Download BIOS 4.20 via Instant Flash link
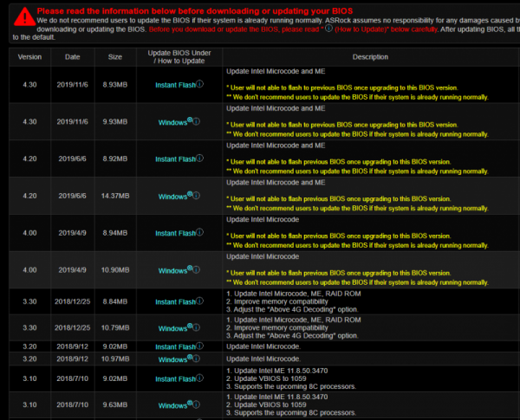 pyautogui.click(x=175, y=159)
